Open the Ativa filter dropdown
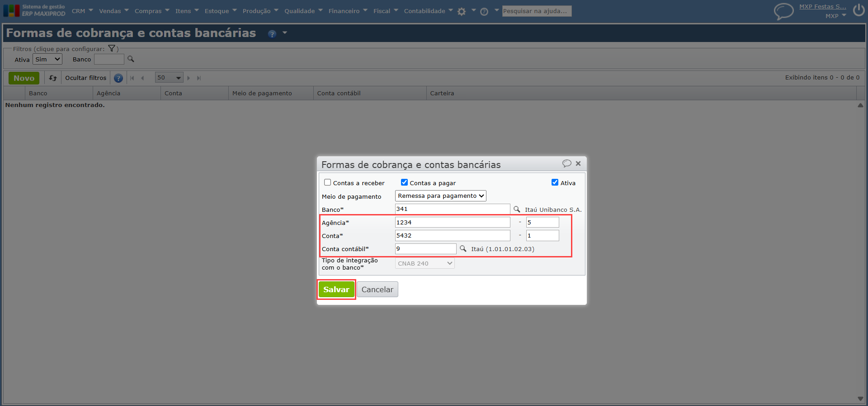The width and height of the screenshot is (868, 406). pos(47,59)
